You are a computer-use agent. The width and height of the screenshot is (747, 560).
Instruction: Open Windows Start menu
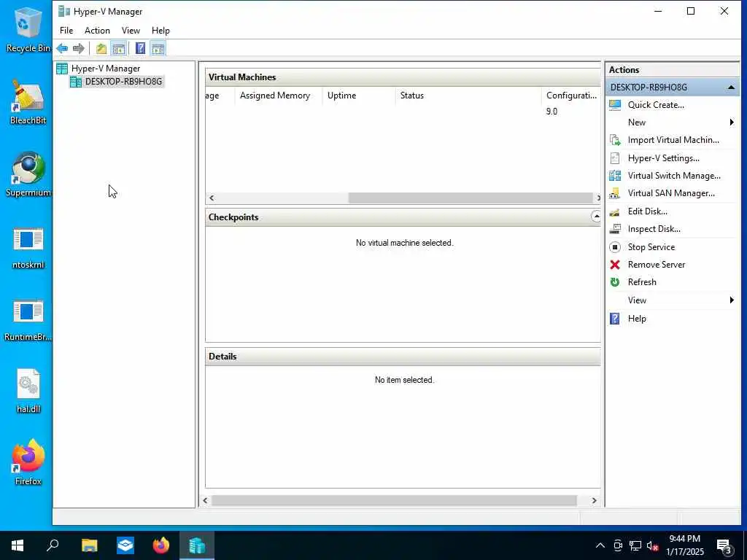(x=18, y=545)
